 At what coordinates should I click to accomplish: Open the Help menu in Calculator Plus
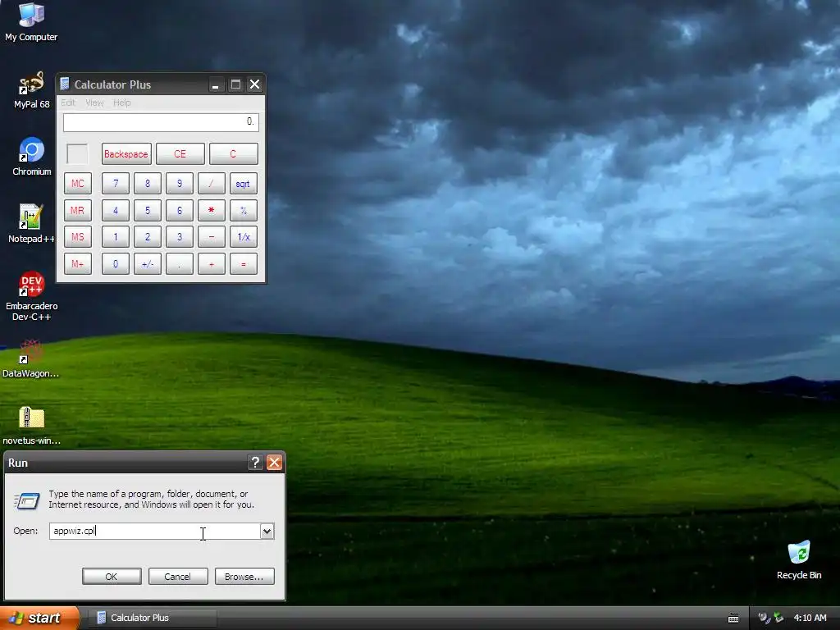tap(121, 103)
